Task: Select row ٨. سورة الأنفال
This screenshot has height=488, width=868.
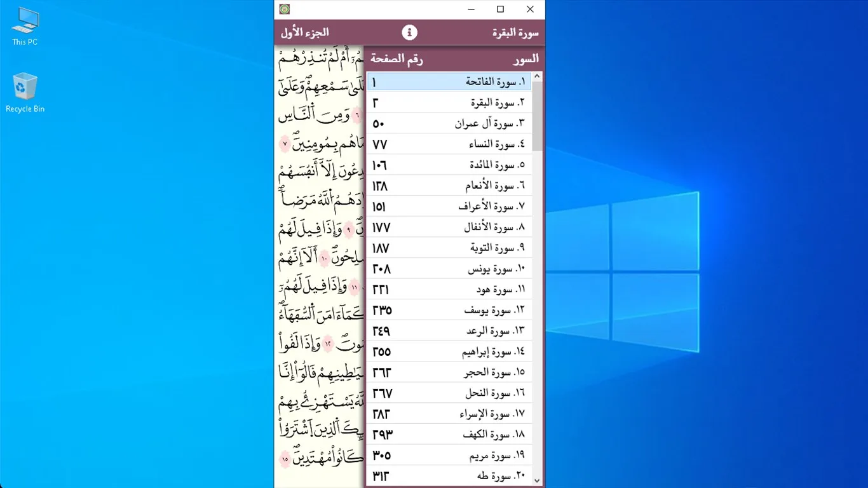Action: click(449, 227)
